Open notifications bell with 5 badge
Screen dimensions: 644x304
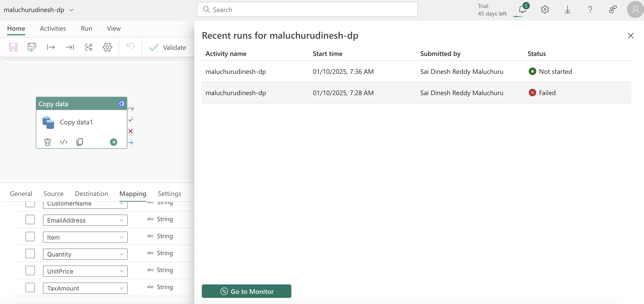(x=523, y=9)
